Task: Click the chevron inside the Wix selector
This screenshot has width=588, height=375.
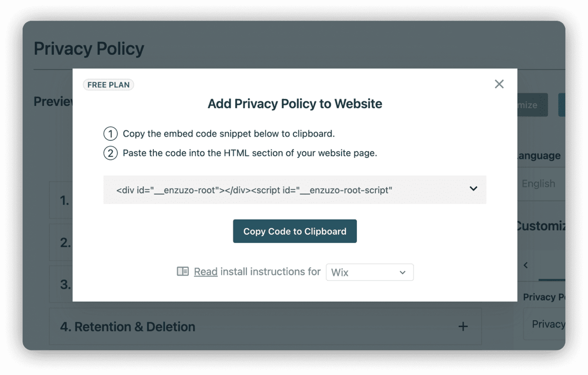Action: click(x=403, y=272)
